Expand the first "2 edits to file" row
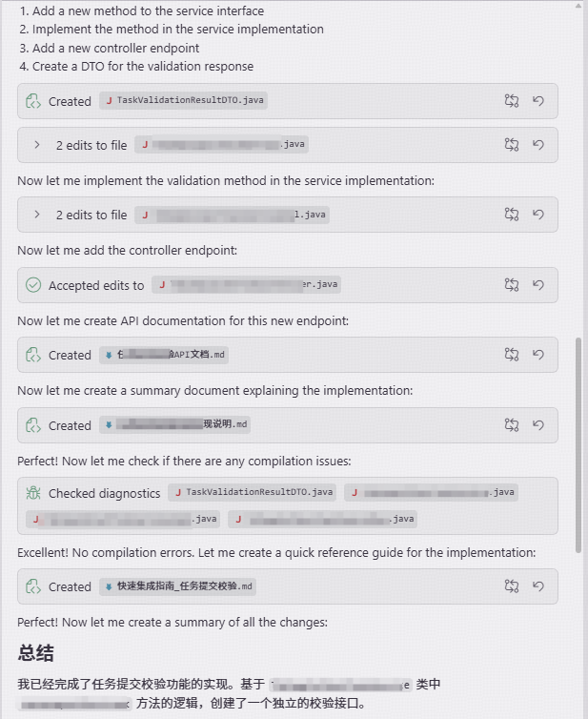 37,146
